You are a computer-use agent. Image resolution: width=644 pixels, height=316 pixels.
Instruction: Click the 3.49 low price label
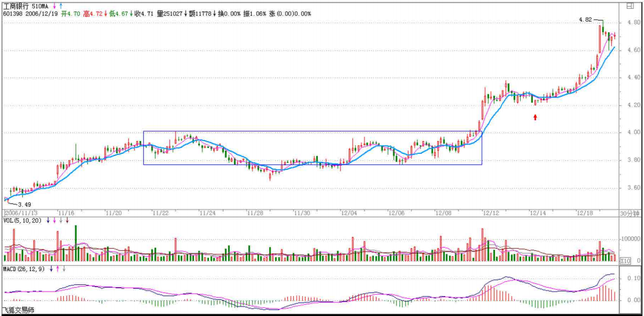click(x=24, y=204)
